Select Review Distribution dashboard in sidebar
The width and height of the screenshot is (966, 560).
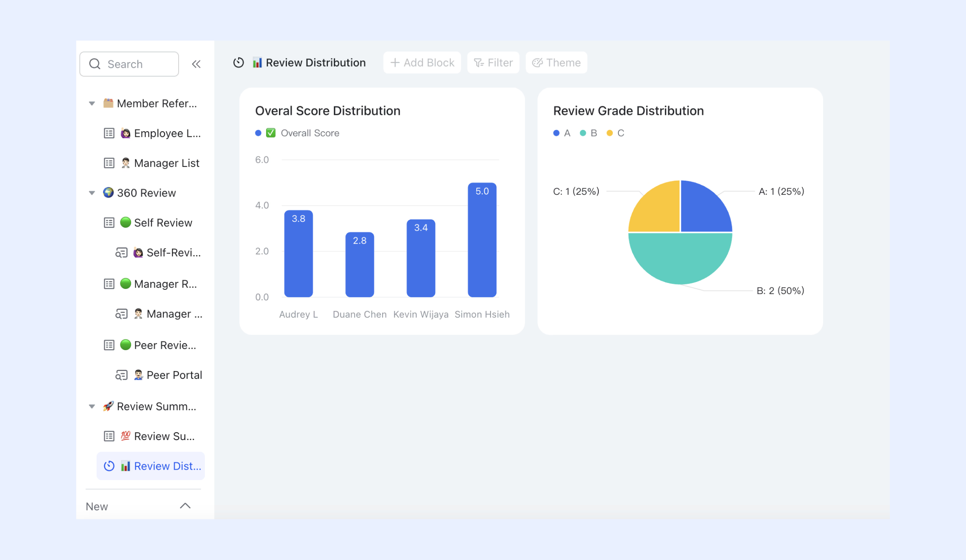151,466
